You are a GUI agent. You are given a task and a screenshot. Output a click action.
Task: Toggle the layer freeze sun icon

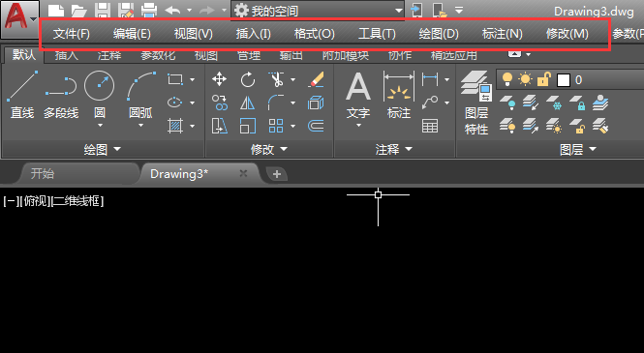point(525,79)
